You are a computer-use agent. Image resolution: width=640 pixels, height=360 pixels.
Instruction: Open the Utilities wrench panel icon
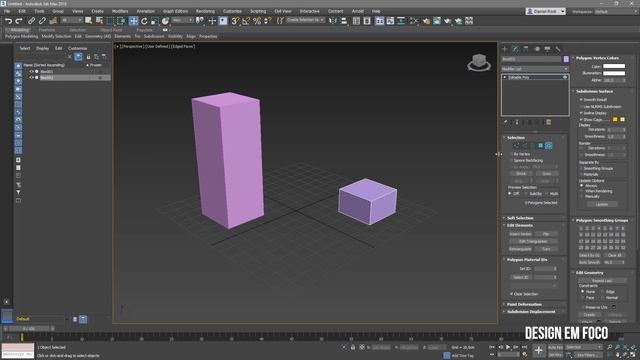(558, 49)
